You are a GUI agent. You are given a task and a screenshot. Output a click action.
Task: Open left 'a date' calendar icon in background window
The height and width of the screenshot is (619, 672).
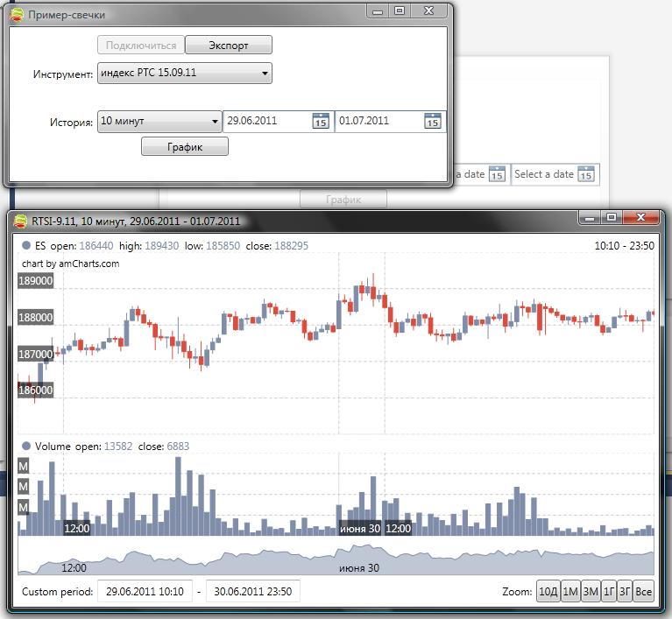click(x=497, y=174)
